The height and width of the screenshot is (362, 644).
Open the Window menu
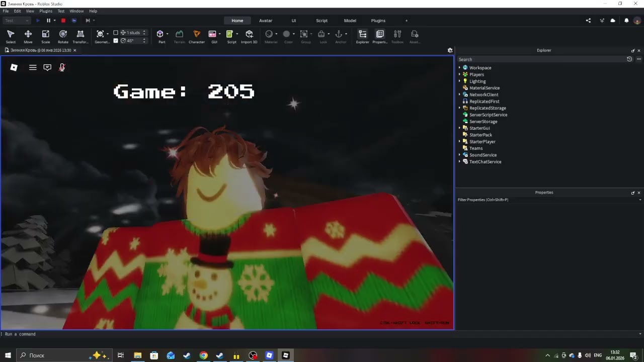click(x=76, y=11)
